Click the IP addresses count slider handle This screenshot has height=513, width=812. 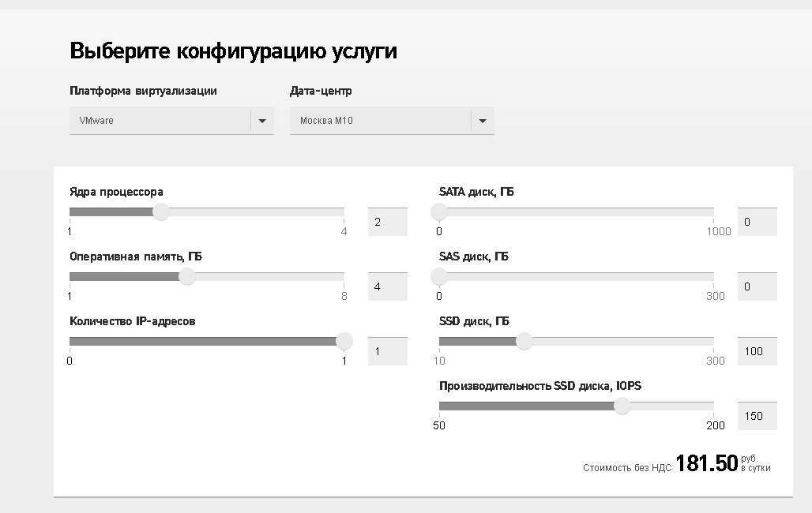(x=344, y=341)
